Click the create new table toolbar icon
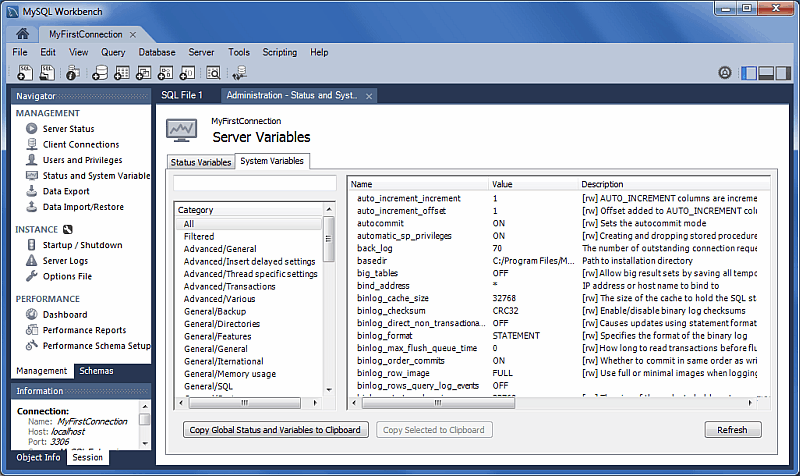This screenshot has width=800, height=476. (x=121, y=73)
